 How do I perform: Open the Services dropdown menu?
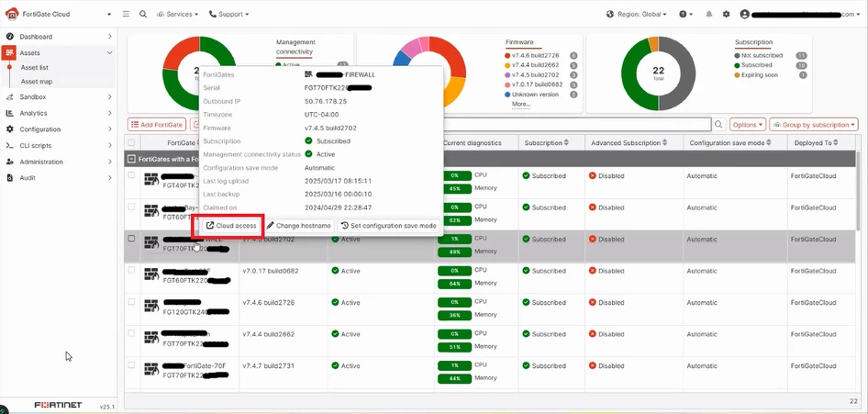pyautogui.click(x=178, y=15)
